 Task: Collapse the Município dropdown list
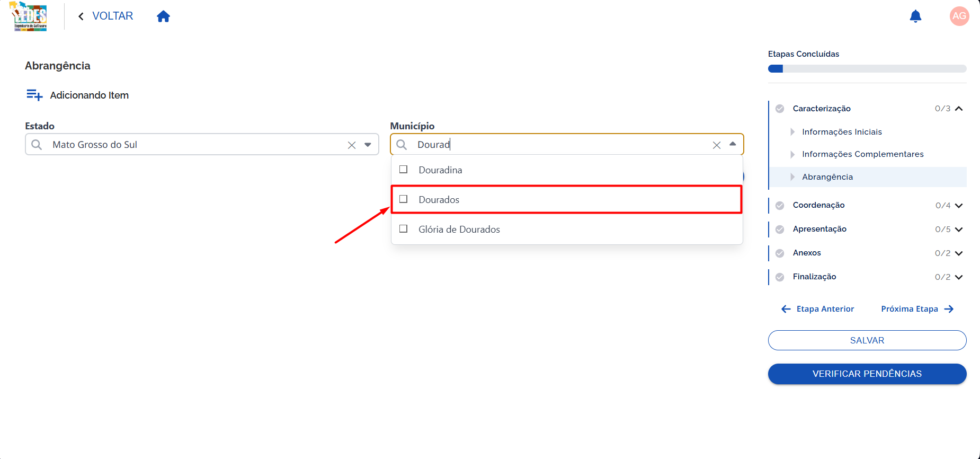[x=733, y=144]
